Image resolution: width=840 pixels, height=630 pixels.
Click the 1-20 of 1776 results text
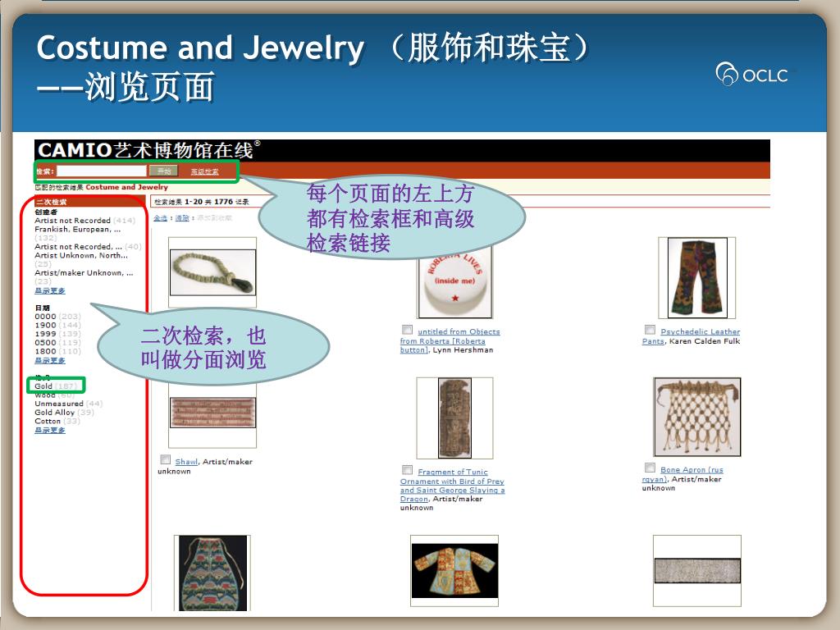point(202,202)
